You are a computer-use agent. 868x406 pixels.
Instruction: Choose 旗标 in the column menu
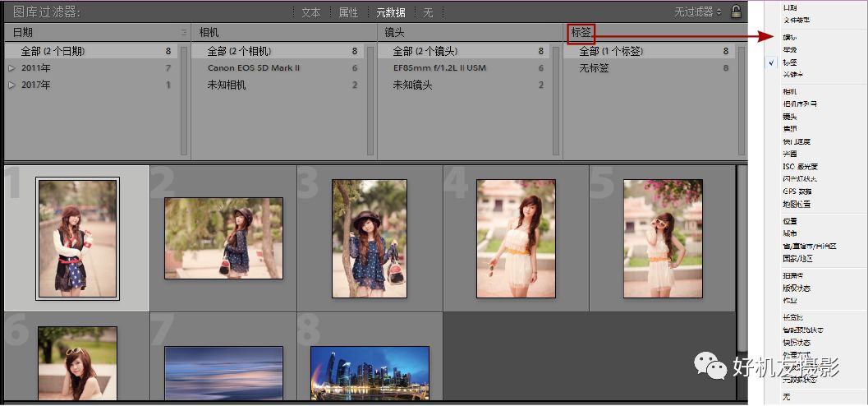point(790,38)
